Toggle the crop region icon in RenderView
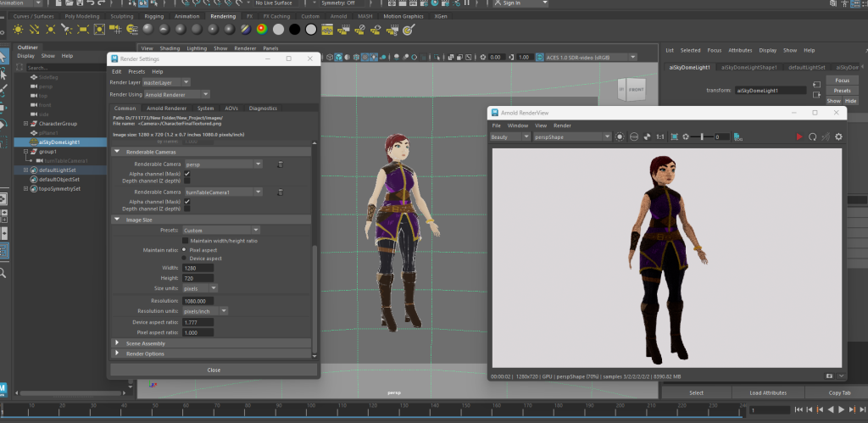 pyautogui.click(x=674, y=136)
